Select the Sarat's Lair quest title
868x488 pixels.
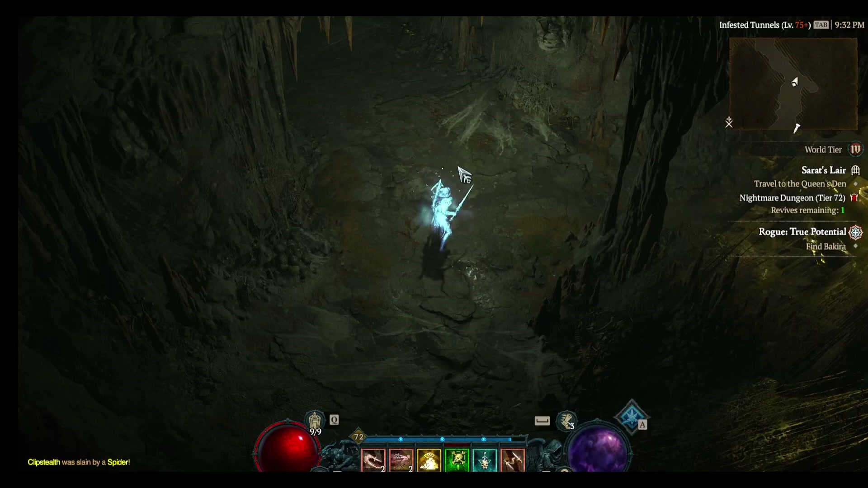(x=823, y=170)
